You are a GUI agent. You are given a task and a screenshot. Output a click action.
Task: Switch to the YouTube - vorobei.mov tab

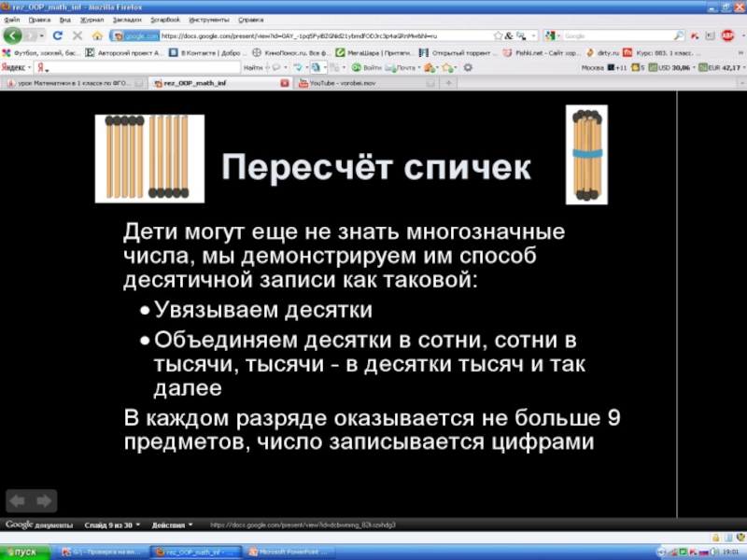366,83
